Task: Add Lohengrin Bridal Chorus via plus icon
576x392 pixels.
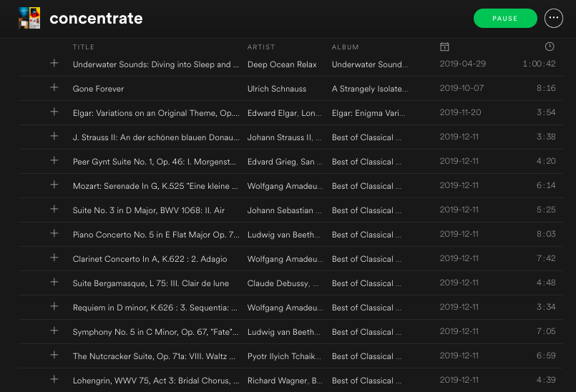Action: point(54,379)
